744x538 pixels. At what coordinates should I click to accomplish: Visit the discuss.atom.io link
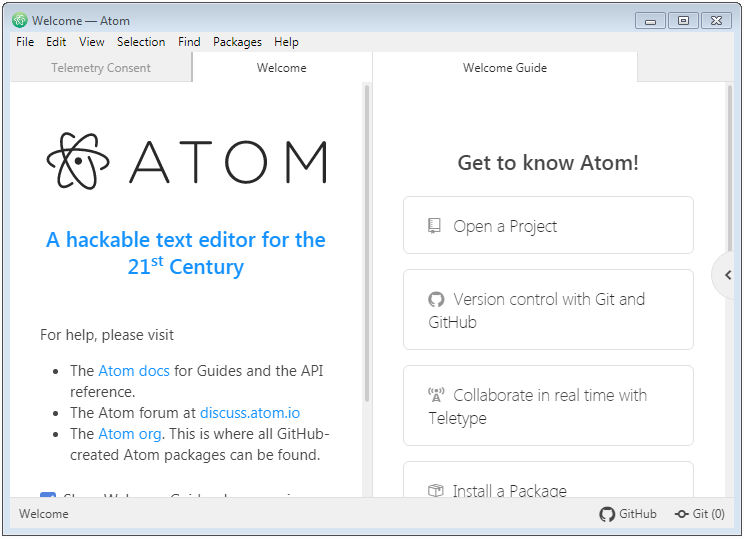coord(250,413)
